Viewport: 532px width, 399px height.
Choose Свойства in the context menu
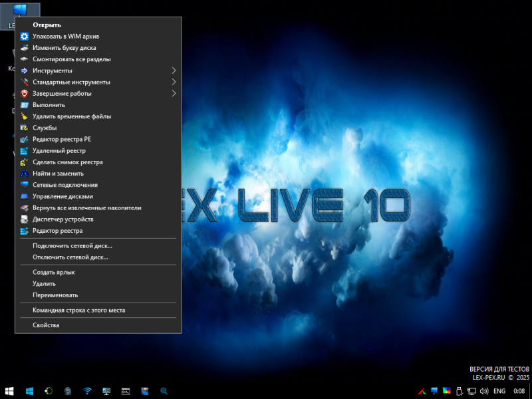point(46,325)
